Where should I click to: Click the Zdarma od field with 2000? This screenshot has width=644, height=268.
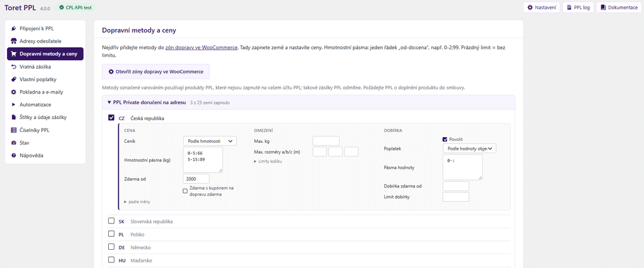[196, 179]
